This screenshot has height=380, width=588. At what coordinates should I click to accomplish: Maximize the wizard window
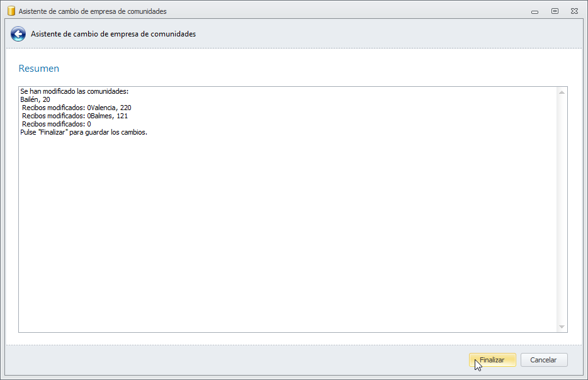click(x=555, y=11)
